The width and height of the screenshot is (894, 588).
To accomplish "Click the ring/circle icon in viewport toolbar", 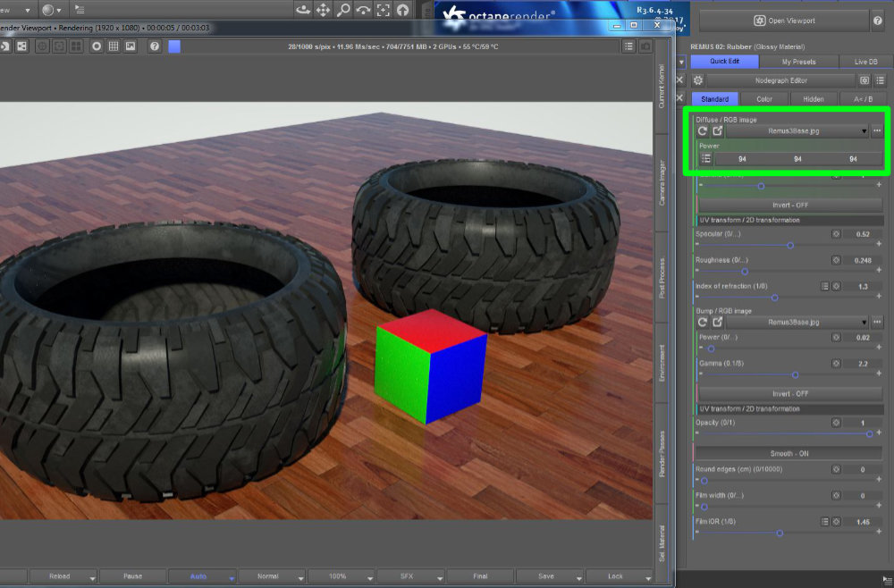I will [97, 46].
